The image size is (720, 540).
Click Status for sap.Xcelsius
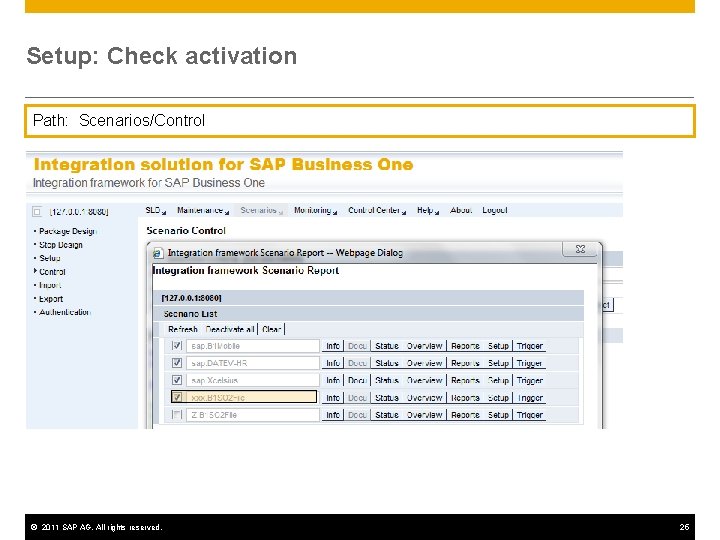point(387,380)
